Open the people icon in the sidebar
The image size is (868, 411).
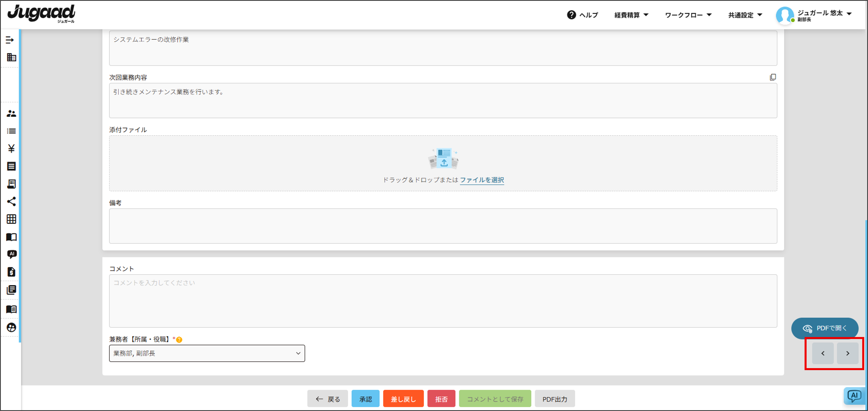11,113
